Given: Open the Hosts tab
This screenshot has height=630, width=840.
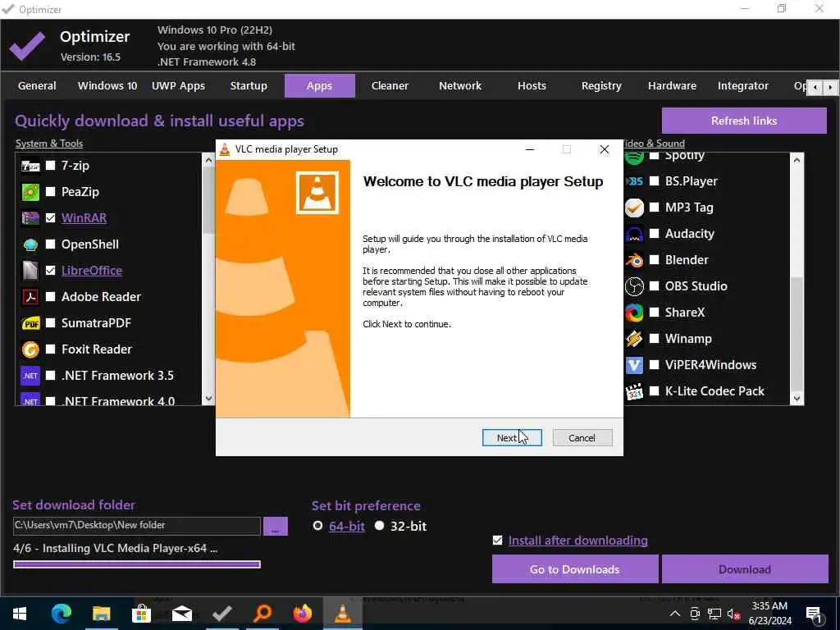Looking at the screenshot, I should tap(532, 85).
